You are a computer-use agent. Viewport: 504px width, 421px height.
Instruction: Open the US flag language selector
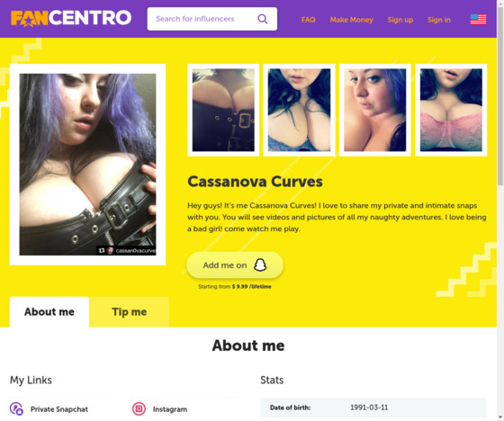pyautogui.click(x=478, y=19)
